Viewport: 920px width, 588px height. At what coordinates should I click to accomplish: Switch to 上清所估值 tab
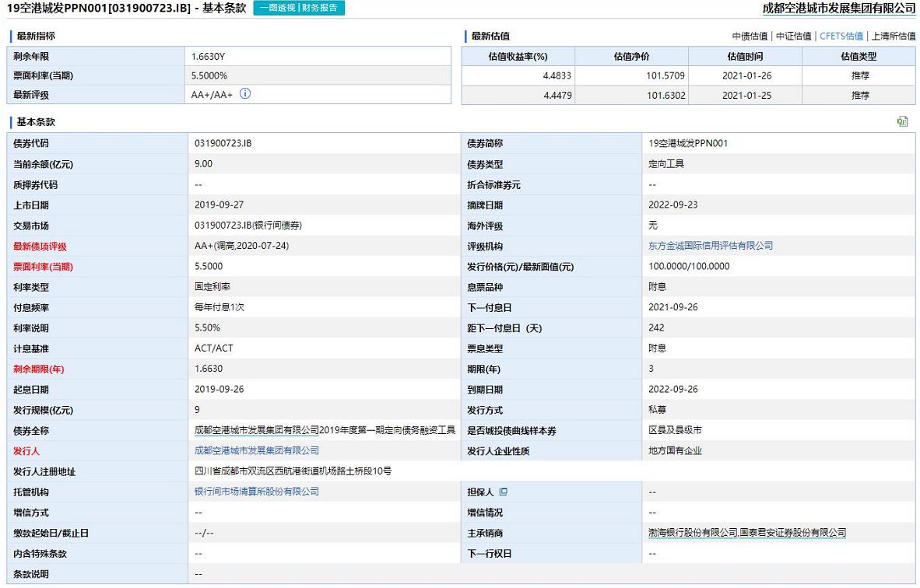(x=894, y=37)
